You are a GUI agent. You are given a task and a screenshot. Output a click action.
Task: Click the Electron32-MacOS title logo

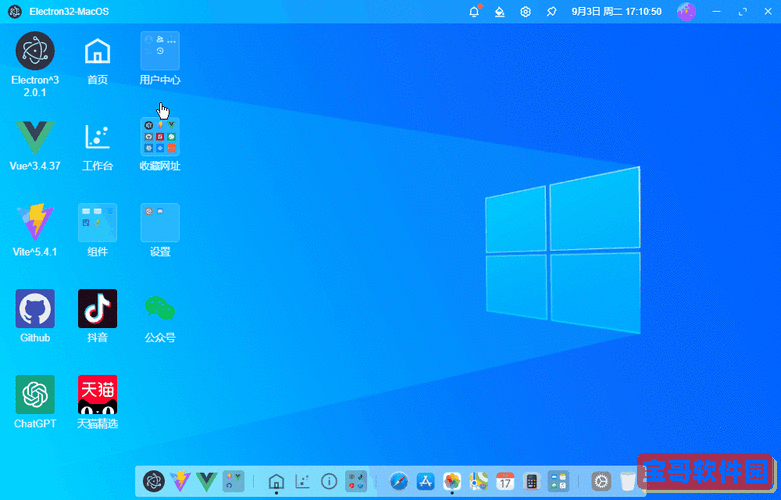(15, 11)
